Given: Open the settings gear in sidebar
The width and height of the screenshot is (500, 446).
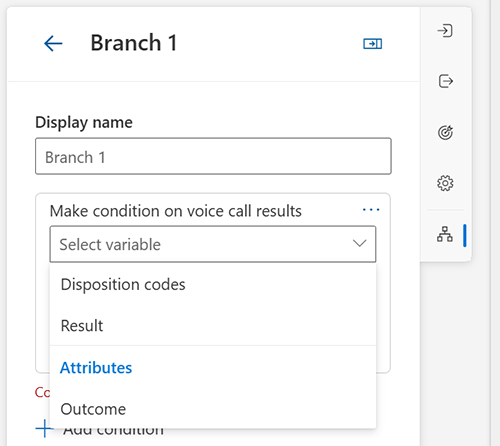Looking at the screenshot, I should 445,183.
